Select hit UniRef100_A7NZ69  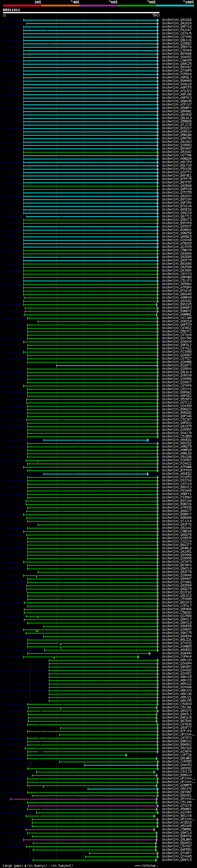coord(176,243)
